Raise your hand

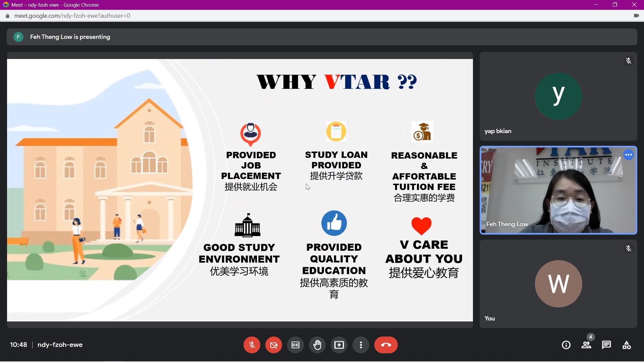pyautogui.click(x=317, y=345)
